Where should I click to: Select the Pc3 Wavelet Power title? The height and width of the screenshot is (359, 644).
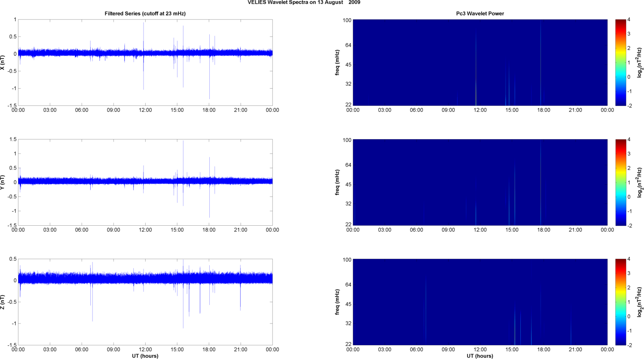pos(480,13)
